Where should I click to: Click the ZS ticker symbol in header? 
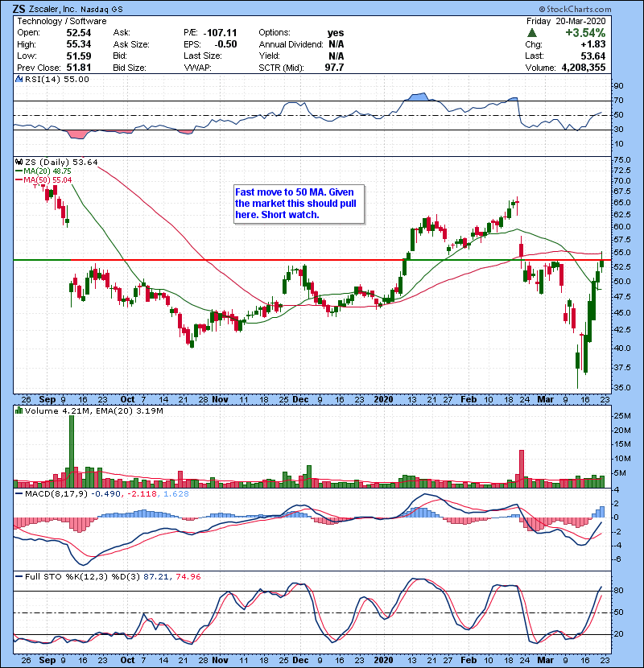(19, 9)
